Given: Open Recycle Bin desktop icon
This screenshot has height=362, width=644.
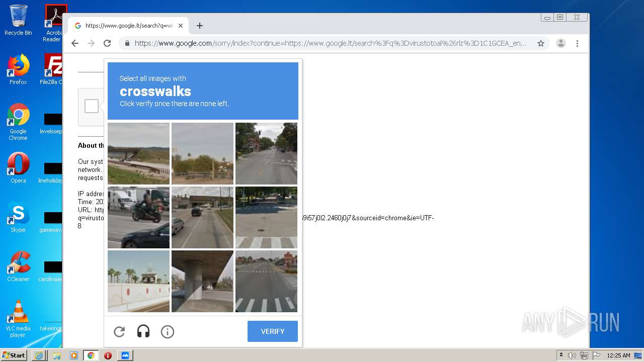Looking at the screenshot, I should (18, 21).
